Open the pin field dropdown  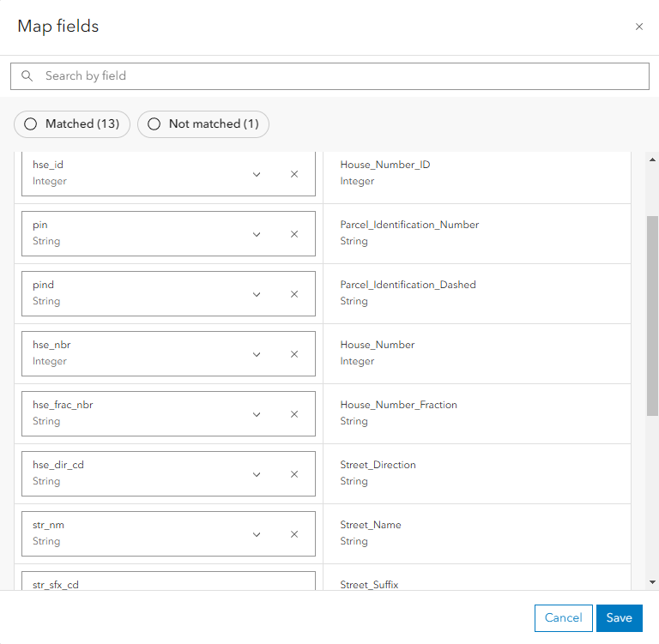[257, 234]
